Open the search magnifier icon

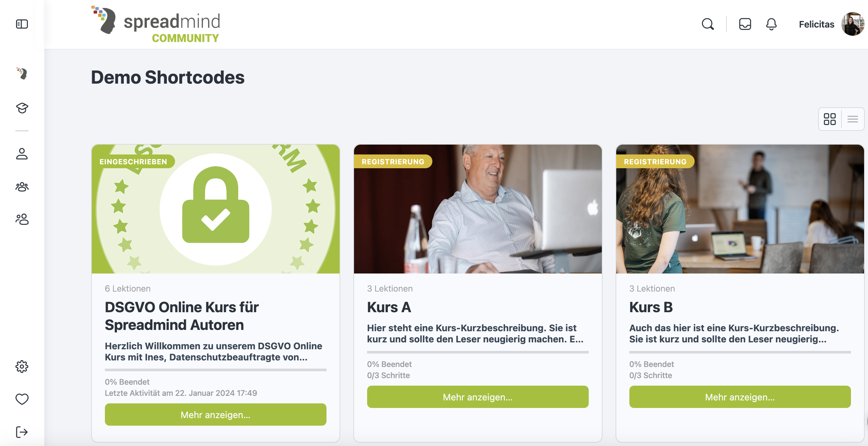[708, 24]
